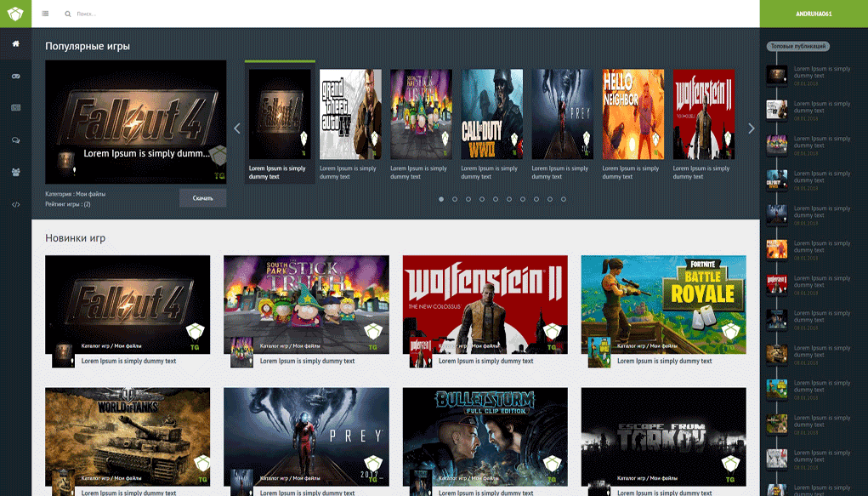868x496 pixels.
Task: Click small avatar thumbnail on Wolfenstein II card
Action: point(420,352)
